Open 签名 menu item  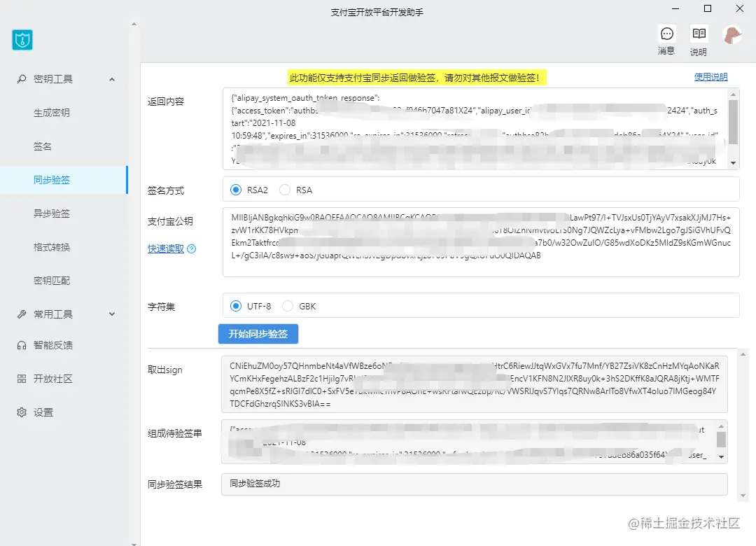point(43,146)
